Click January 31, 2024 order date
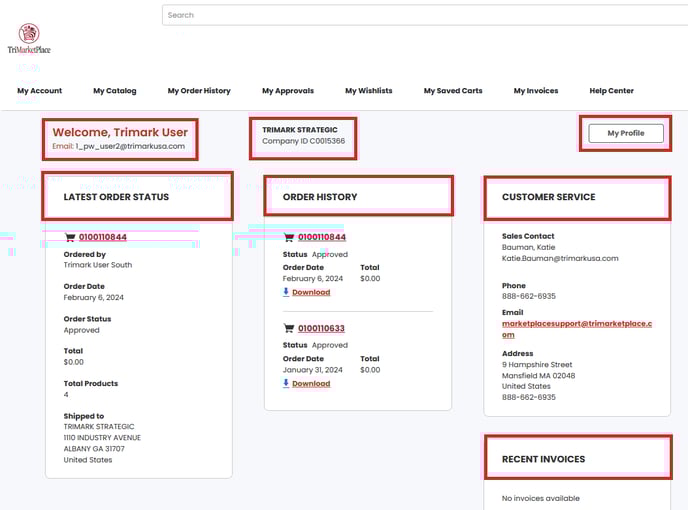This screenshot has width=688, height=510. point(312,370)
